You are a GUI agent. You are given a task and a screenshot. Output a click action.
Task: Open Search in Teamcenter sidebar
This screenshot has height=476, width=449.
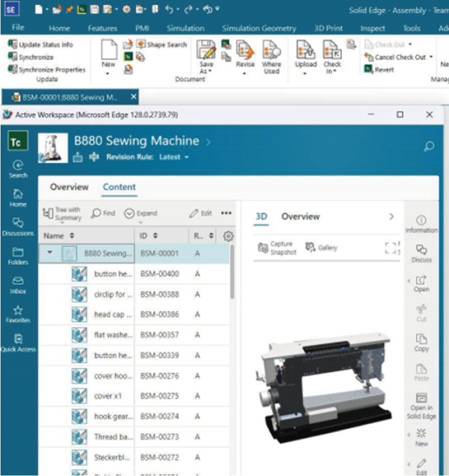point(18,169)
